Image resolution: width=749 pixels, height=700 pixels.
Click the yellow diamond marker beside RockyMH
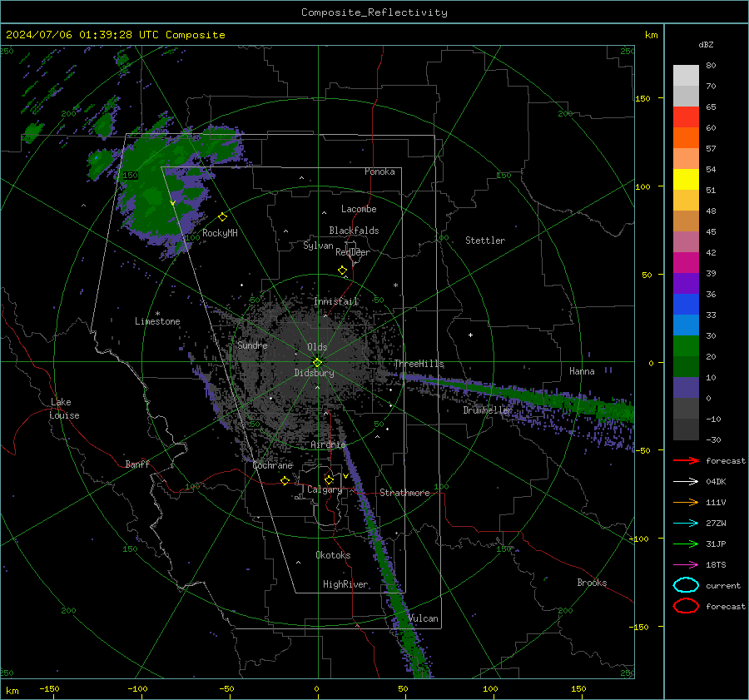click(x=222, y=217)
